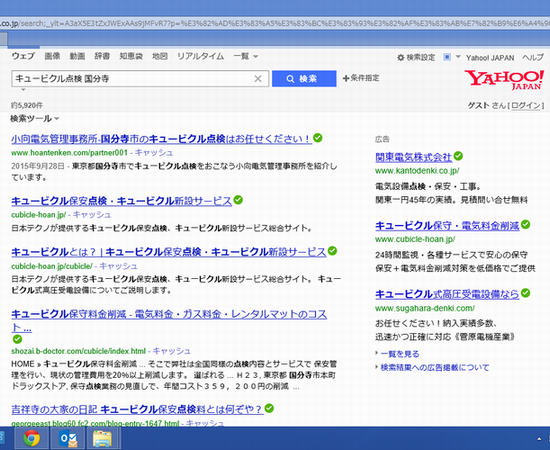Switch to the 辞書 search tab
The height and width of the screenshot is (450, 550).
(102, 56)
